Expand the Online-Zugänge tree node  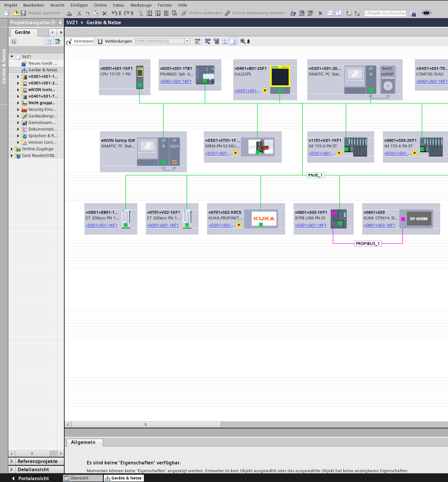[x=12, y=149]
